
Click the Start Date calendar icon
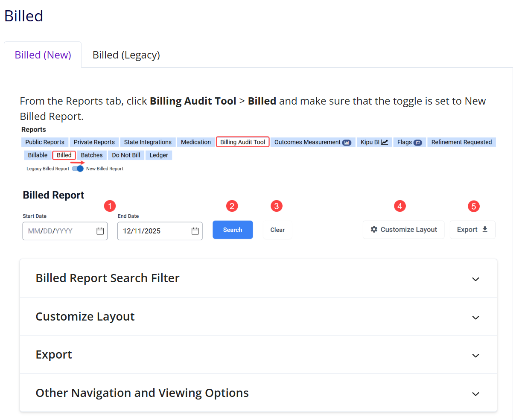click(x=100, y=231)
